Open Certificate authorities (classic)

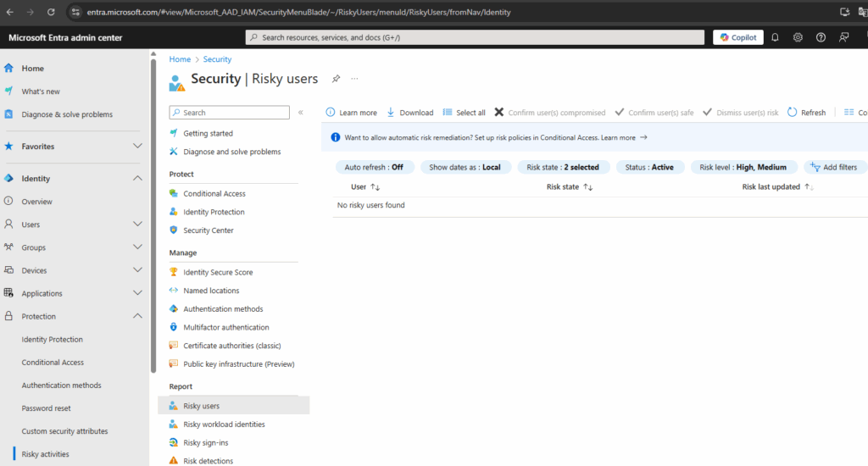(x=234, y=346)
